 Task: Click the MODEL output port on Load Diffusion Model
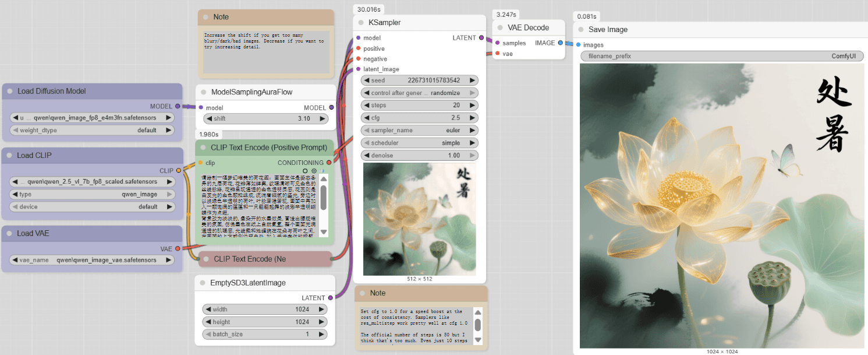178,106
